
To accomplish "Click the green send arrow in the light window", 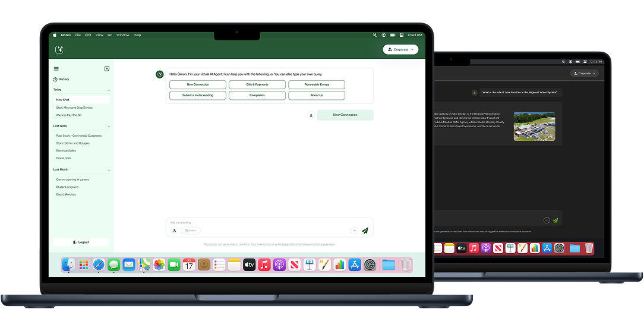I will point(365,231).
